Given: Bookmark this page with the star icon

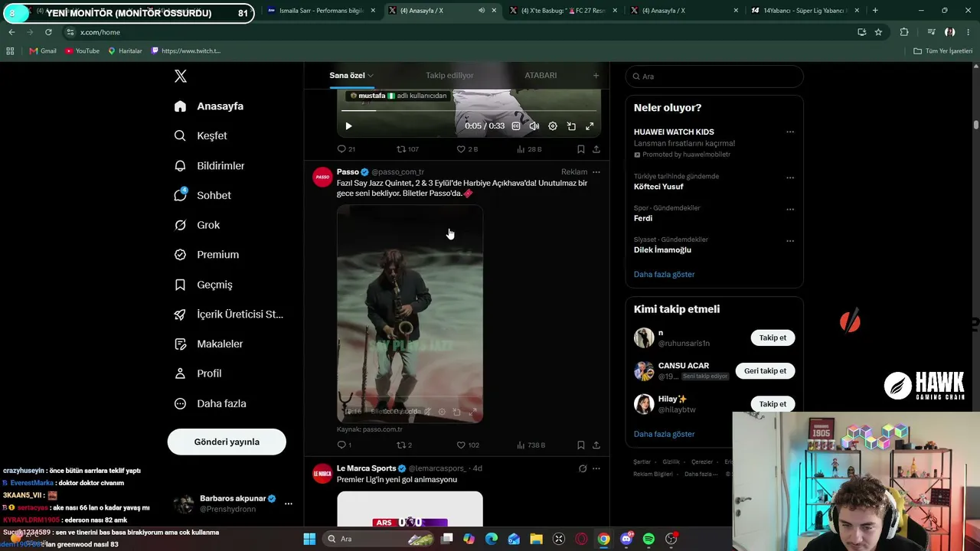Looking at the screenshot, I should (x=878, y=32).
